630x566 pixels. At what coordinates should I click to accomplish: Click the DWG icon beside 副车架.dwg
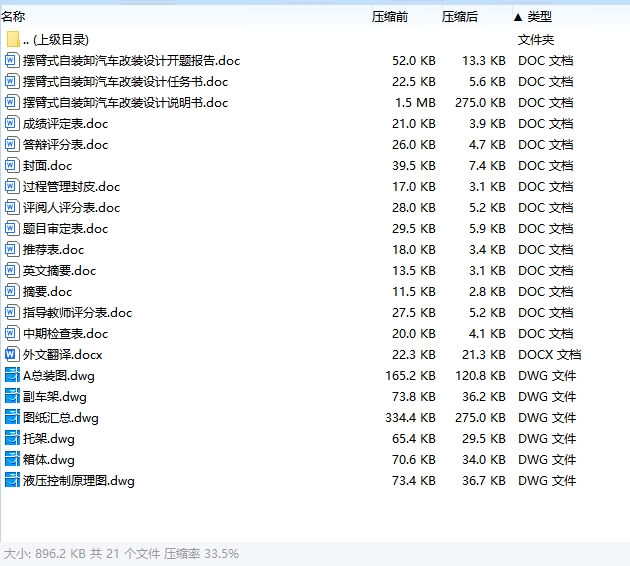(12, 396)
